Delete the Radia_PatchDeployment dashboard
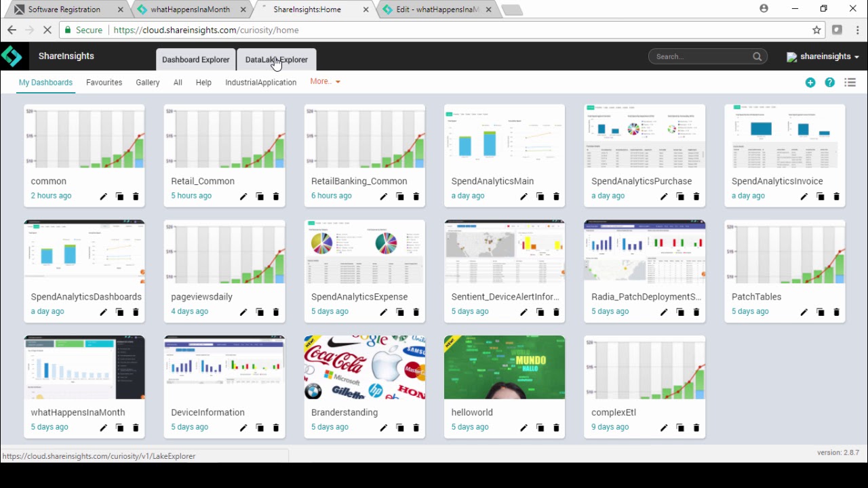Screen dimensions: 868x488 click(696, 312)
